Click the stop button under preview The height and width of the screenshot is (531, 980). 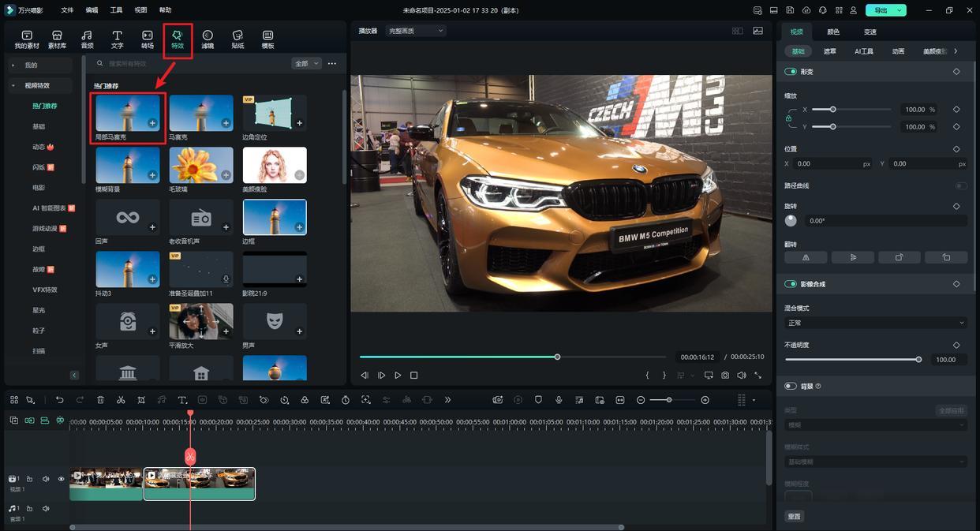[413, 376]
